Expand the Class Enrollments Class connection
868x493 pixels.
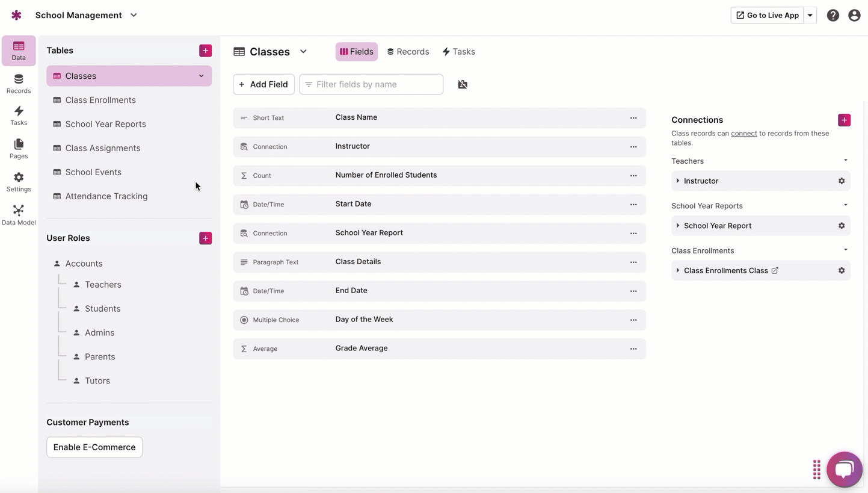pyautogui.click(x=678, y=271)
